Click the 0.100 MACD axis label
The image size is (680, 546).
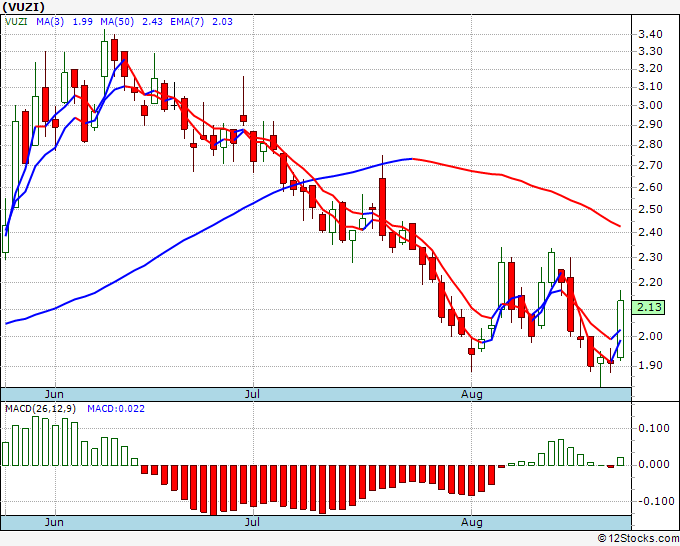[654, 428]
